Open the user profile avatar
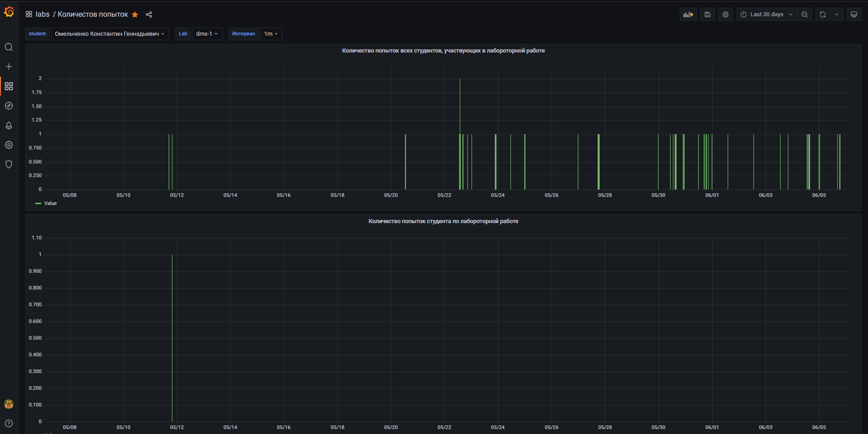Viewport: 868px width, 434px height. 9,404
